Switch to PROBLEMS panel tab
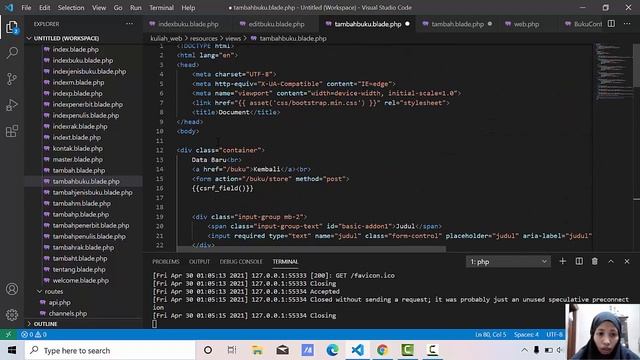The height and width of the screenshot is (360, 640). (x=166, y=262)
